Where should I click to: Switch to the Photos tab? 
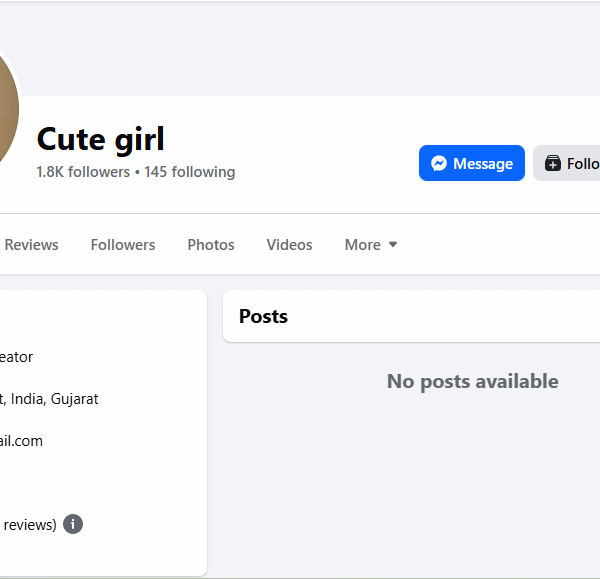[x=211, y=245]
